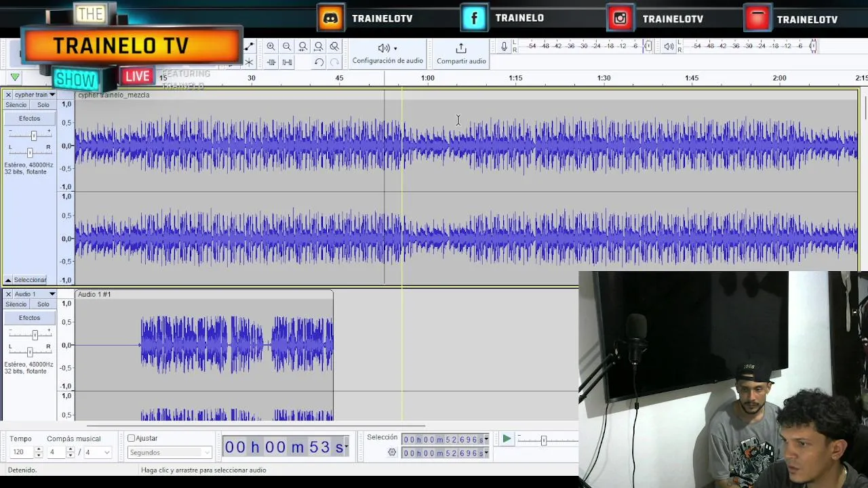This screenshot has height=488, width=868.
Task: Open Compartir audio share icon
Action: point(461,48)
